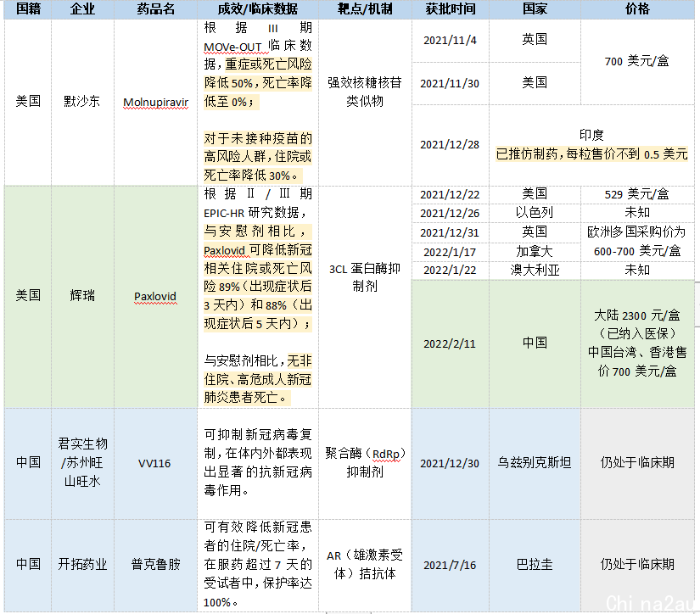Select the 2021/12/22 approval date
700x614 pixels.
(450, 194)
